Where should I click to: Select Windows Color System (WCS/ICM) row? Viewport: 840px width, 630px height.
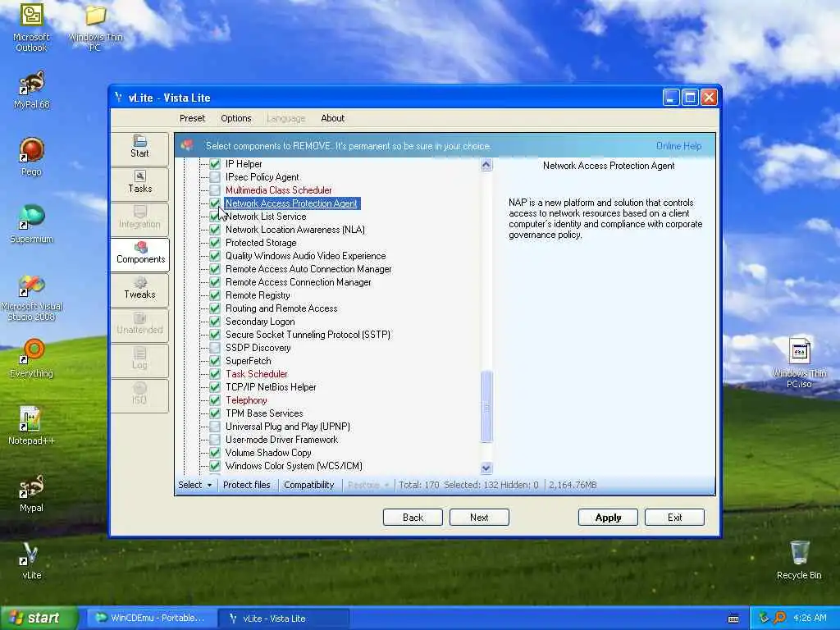click(294, 466)
